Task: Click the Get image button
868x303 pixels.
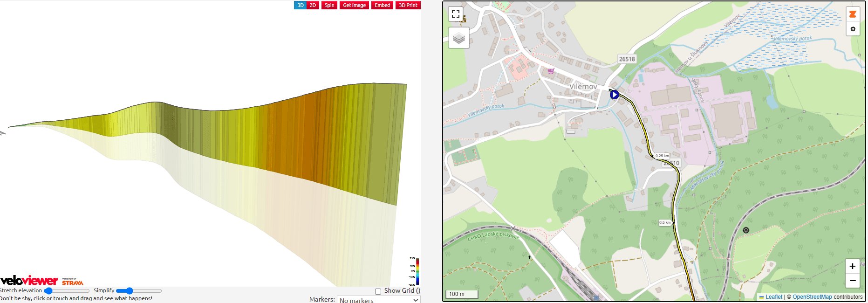Action: coord(354,5)
